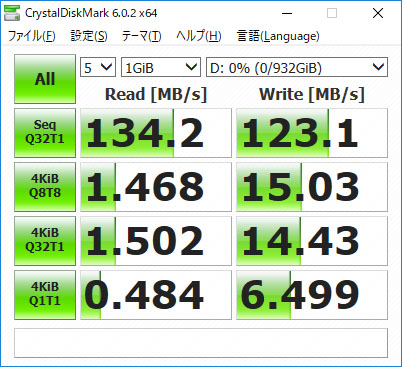Open the 言語(Language) menu
Viewport: 402px width, 367px height.
pos(278,36)
